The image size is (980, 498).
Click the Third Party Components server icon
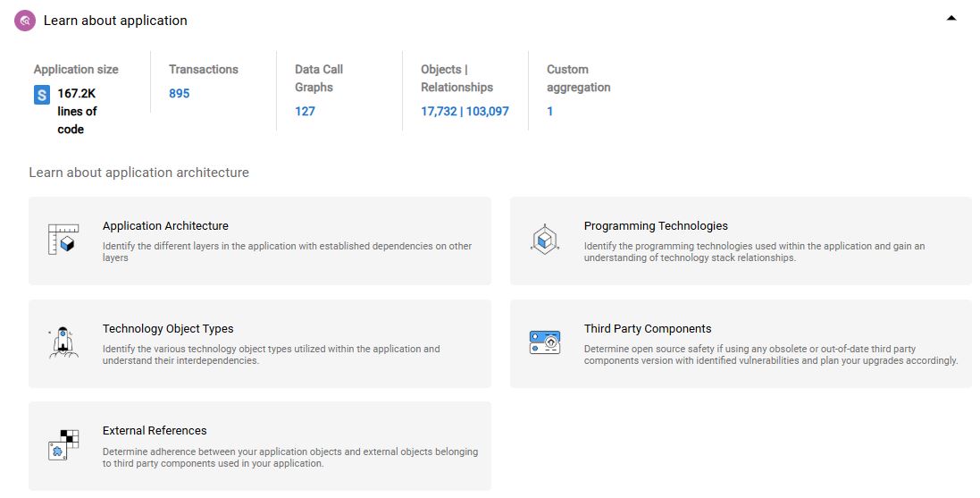pos(545,342)
